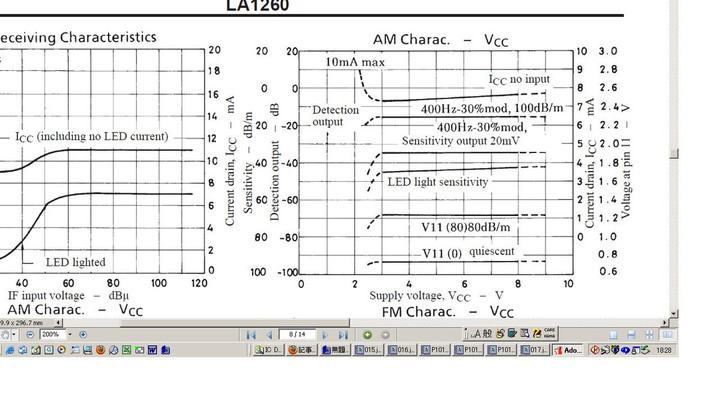
Task: Switch to the Ado... taskbar window
Action: (570, 351)
